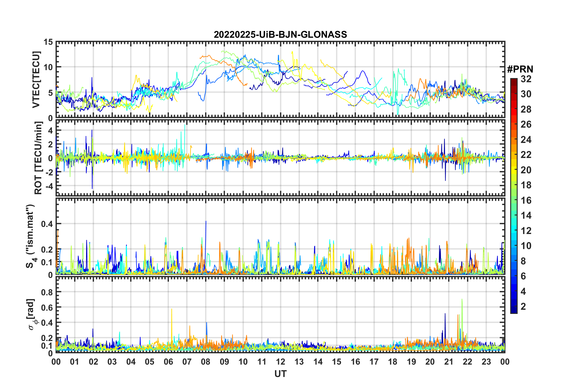Click the colorbar tick label 32
This screenshot has width=561, height=392.
click(x=526, y=79)
